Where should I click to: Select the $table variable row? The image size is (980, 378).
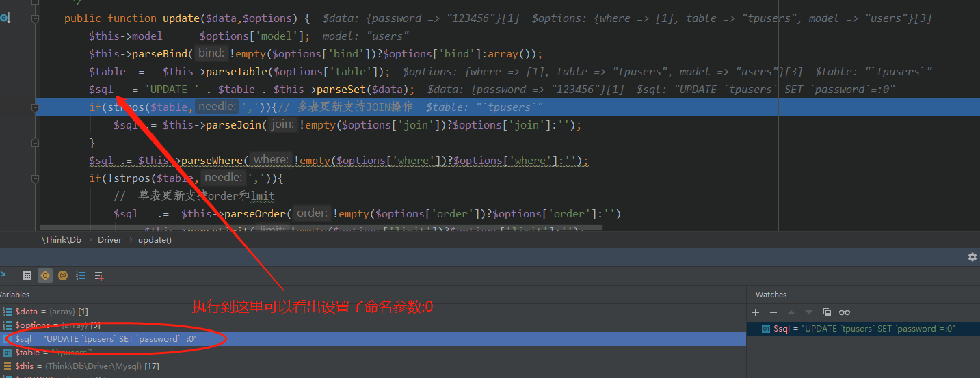coord(373,353)
